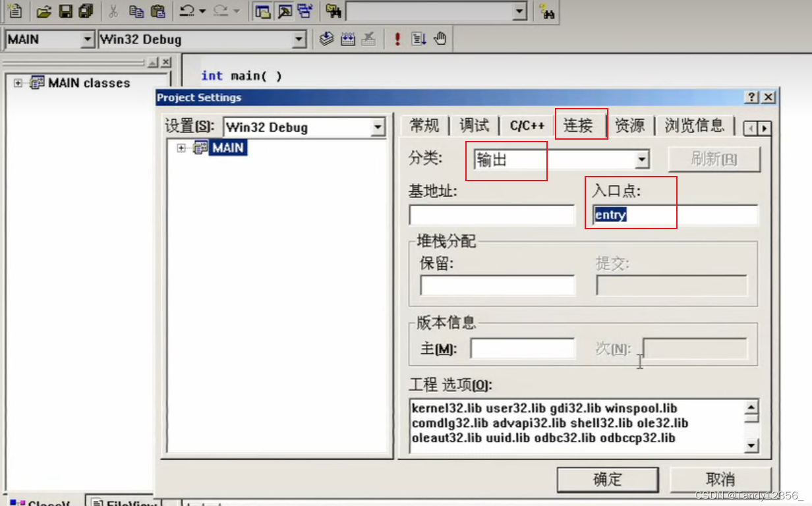Open the 设置 configuration dropdown
This screenshot has width=812, height=506.
point(379,126)
